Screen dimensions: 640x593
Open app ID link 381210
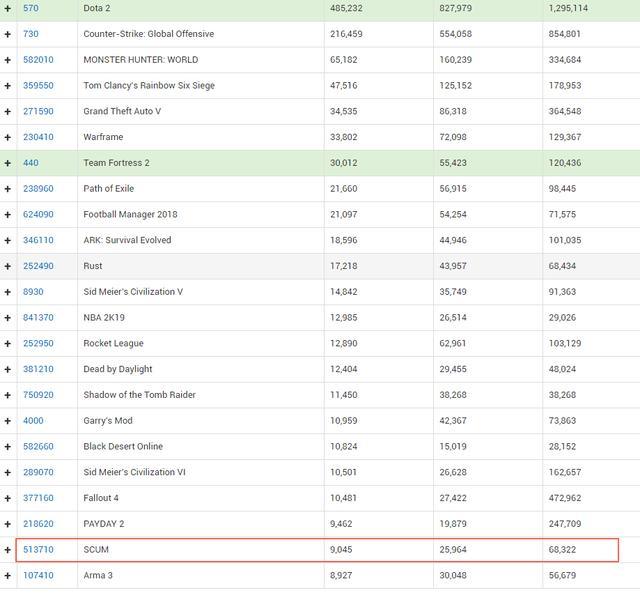click(38, 369)
